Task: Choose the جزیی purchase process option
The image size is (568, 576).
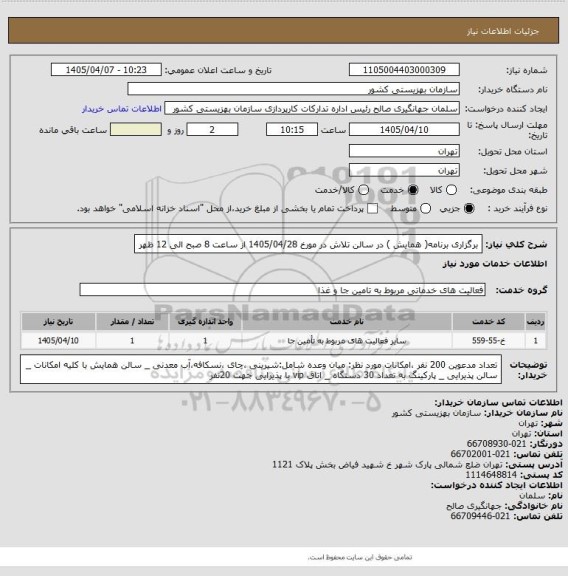Action: coord(469,209)
